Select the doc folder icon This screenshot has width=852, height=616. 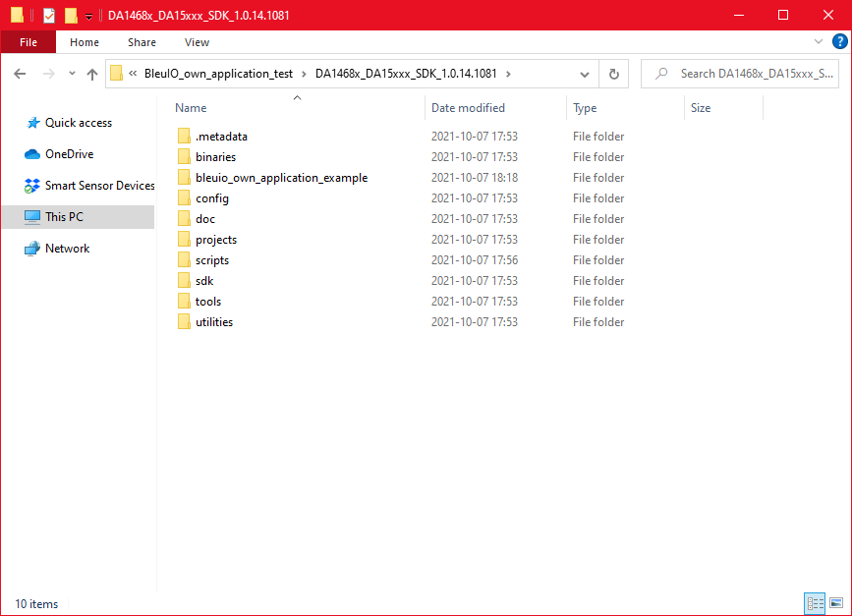(184, 218)
